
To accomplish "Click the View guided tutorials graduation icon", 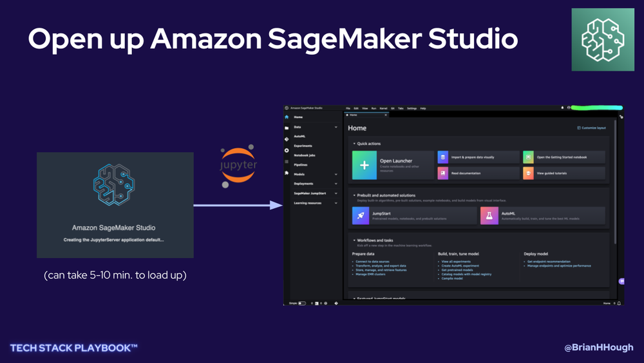I will click(528, 173).
